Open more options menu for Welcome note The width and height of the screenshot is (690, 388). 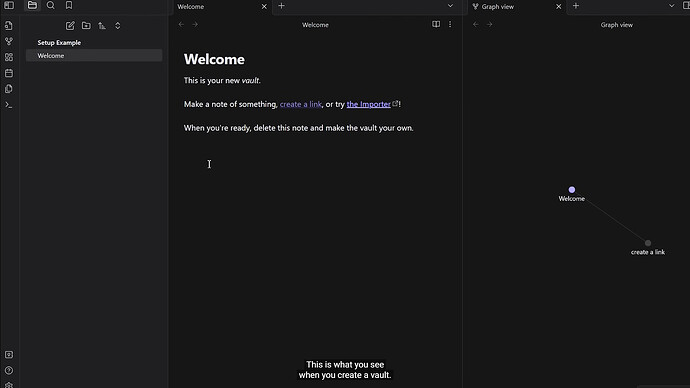(x=450, y=24)
